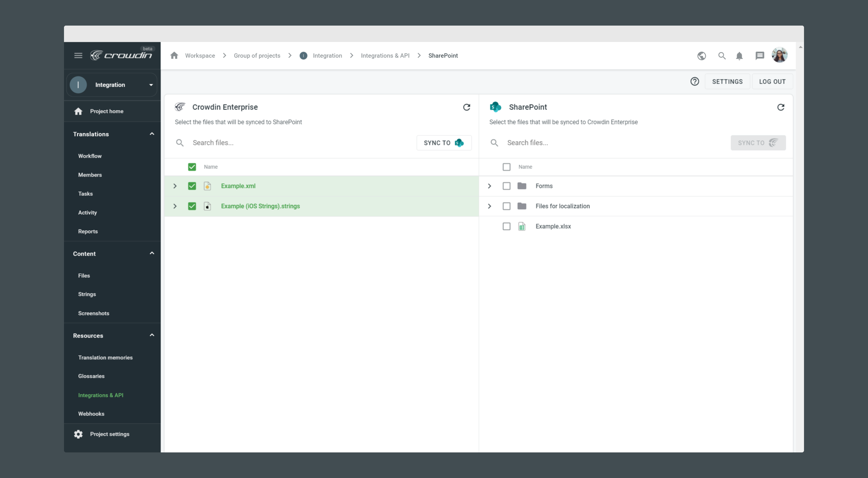
Task: Click SYNC TO SharePoint button
Action: (x=444, y=143)
